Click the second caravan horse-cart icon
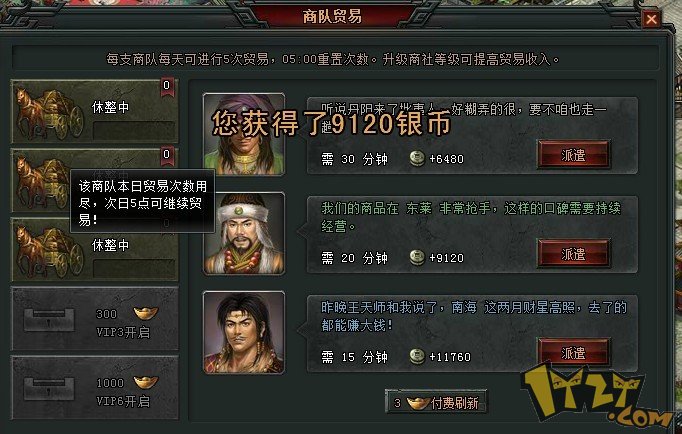The height and width of the screenshot is (434, 682). pos(43,182)
